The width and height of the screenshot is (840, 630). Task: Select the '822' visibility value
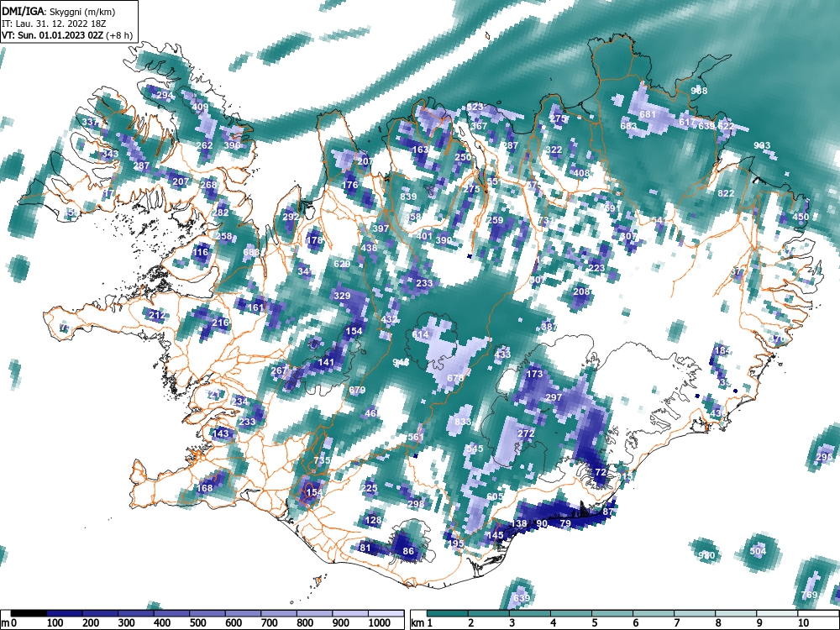[726, 193]
